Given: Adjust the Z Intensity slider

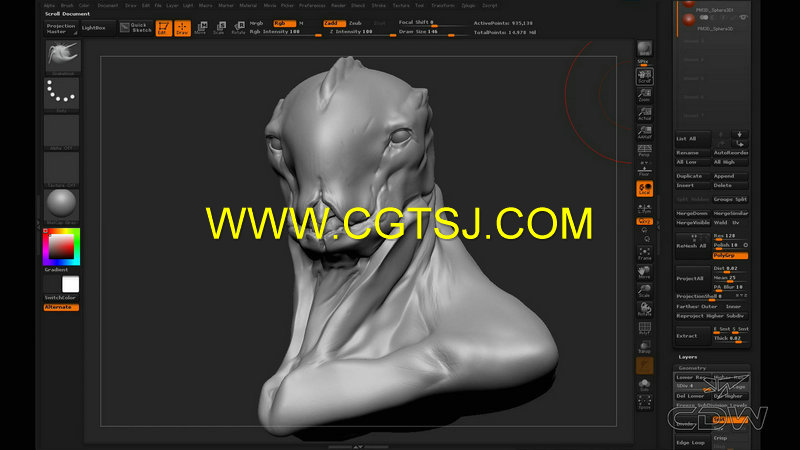Looking at the screenshot, I should pos(362,32).
